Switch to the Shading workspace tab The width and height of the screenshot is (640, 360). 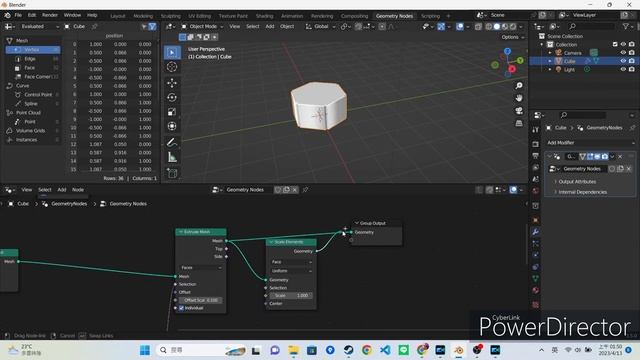264,16
